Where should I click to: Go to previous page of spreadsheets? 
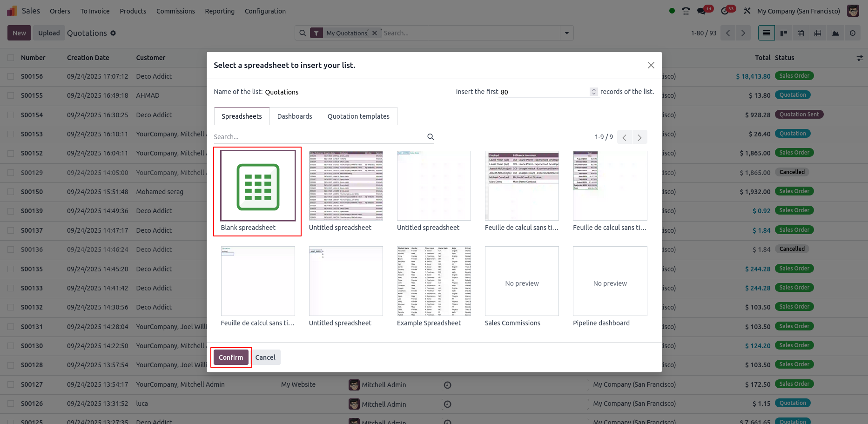click(x=625, y=137)
